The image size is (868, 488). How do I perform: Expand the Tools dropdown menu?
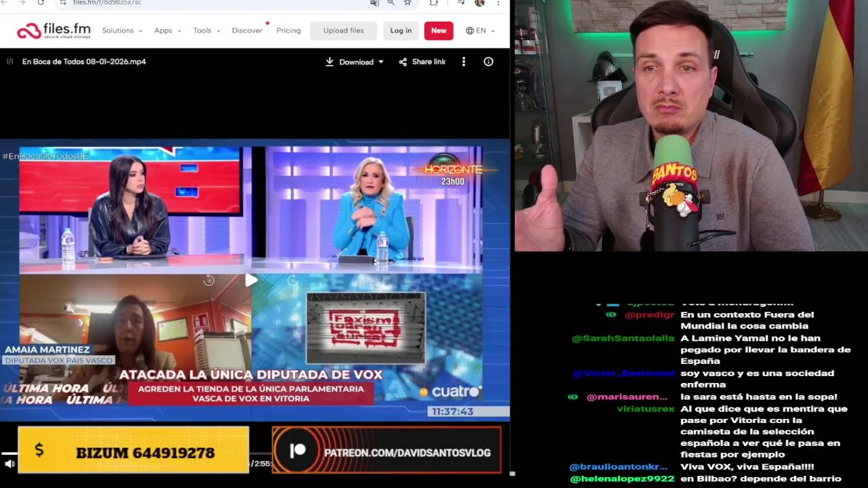pos(207,30)
